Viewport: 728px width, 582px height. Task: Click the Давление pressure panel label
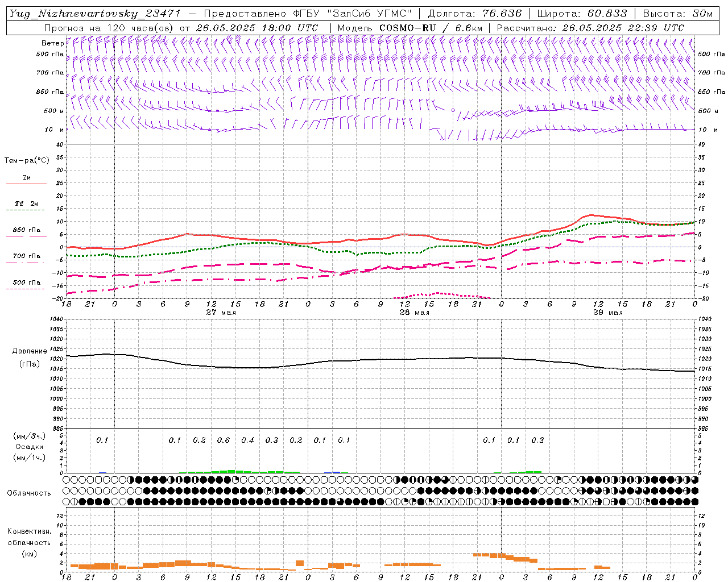pos(30,351)
